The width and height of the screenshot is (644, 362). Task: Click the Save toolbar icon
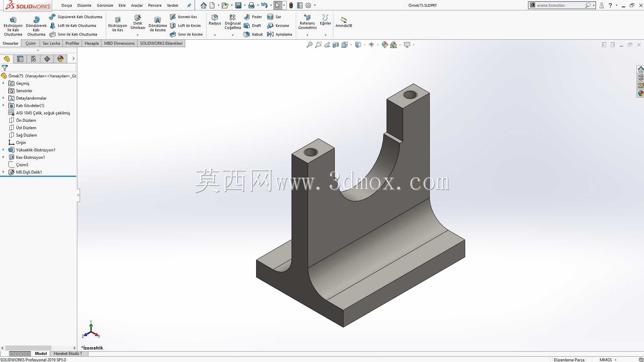(238, 5)
